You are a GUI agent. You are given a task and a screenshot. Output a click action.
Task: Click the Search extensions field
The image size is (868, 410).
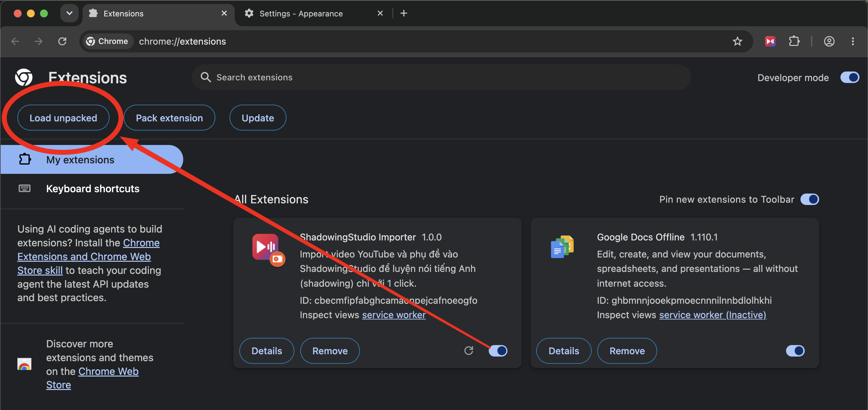[x=441, y=77]
